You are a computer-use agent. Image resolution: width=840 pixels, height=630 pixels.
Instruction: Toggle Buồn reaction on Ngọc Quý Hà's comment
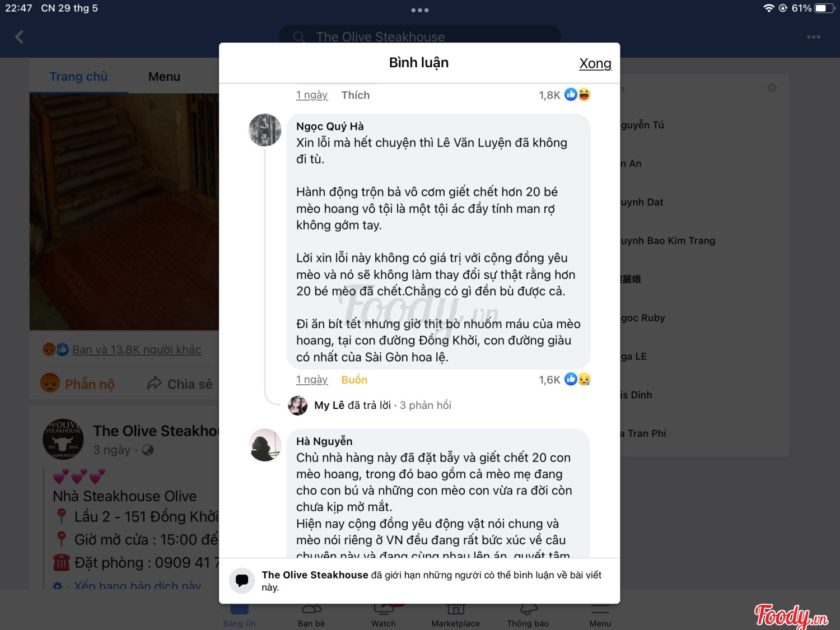(x=354, y=380)
